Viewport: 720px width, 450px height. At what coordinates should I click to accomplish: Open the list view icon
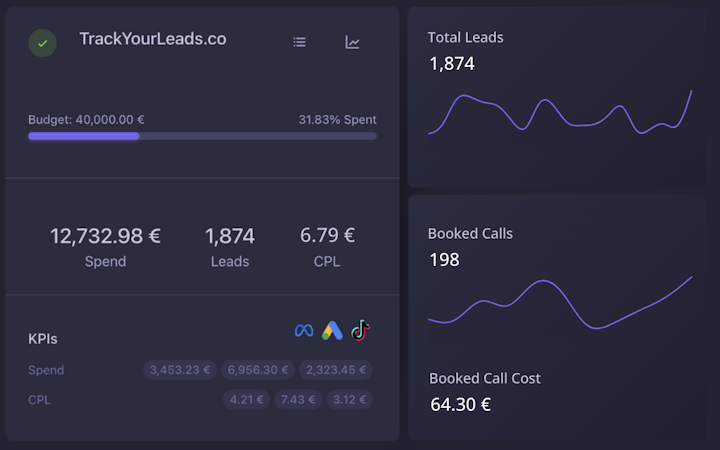pyautogui.click(x=299, y=42)
